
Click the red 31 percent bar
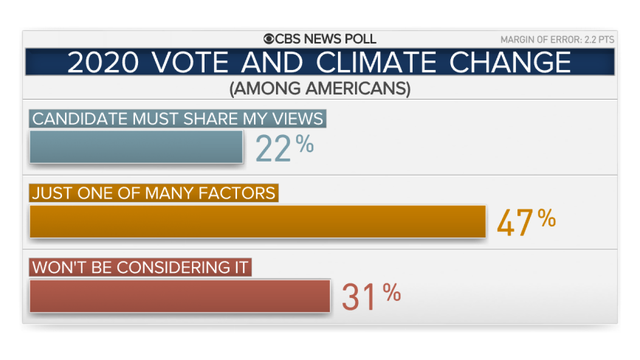(180, 296)
